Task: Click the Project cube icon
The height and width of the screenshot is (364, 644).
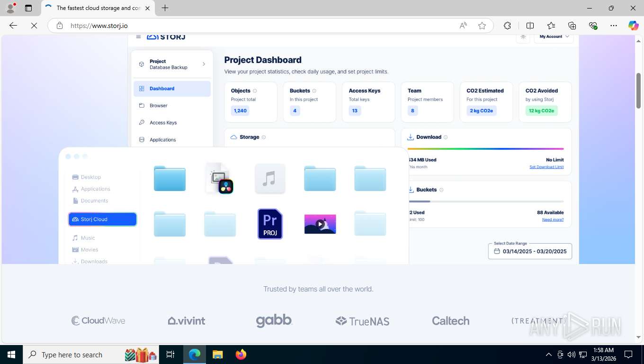Action: (x=142, y=64)
